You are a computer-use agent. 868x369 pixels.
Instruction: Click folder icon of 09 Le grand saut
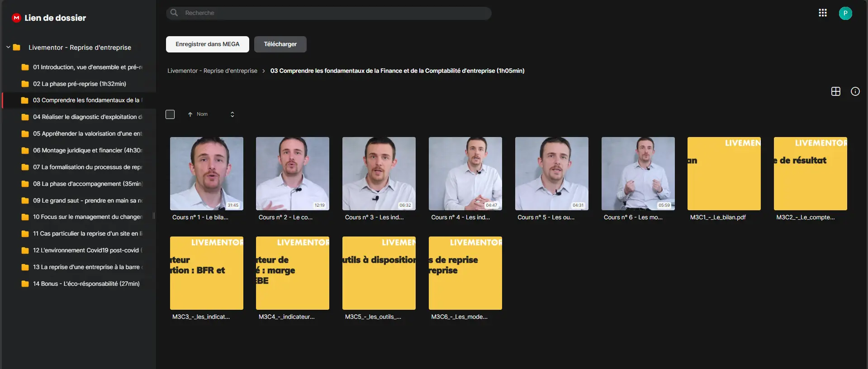25,200
